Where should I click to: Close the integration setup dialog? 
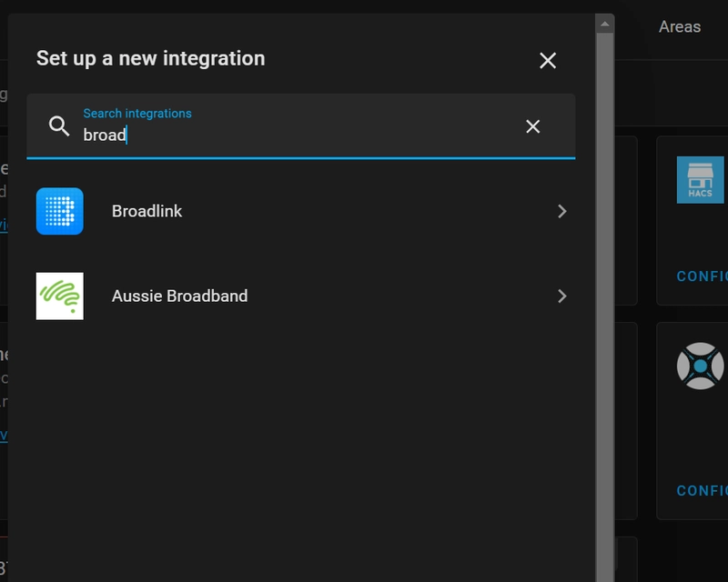[x=548, y=60]
